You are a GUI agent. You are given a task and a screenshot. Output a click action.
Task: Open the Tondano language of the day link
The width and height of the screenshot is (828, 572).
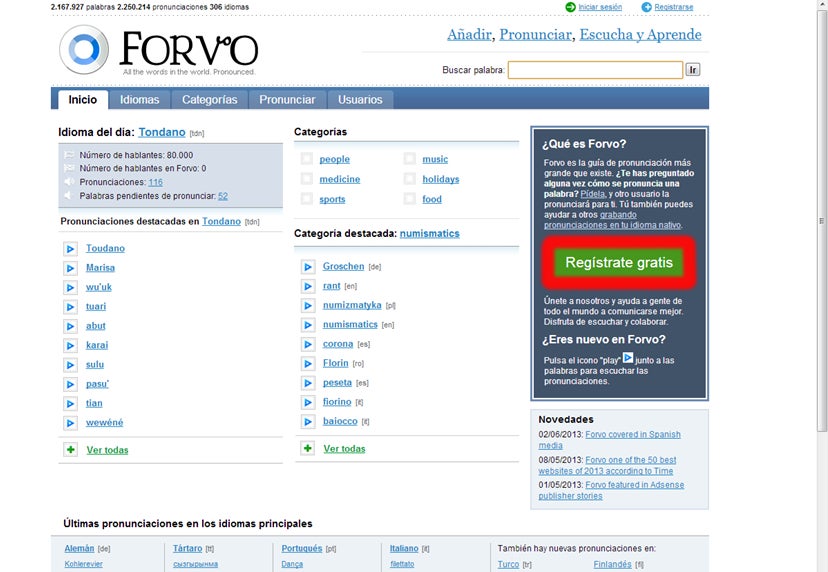[162, 132]
